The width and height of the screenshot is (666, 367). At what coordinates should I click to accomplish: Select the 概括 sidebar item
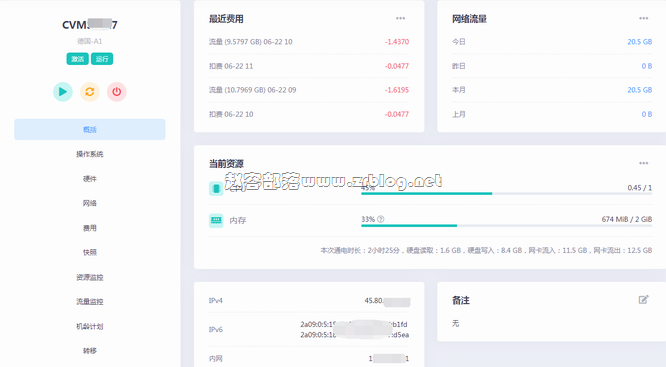(x=90, y=130)
